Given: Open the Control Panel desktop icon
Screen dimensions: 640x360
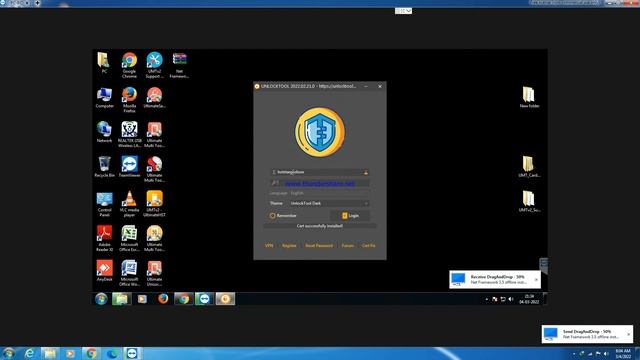Looking at the screenshot, I should [x=104, y=204].
